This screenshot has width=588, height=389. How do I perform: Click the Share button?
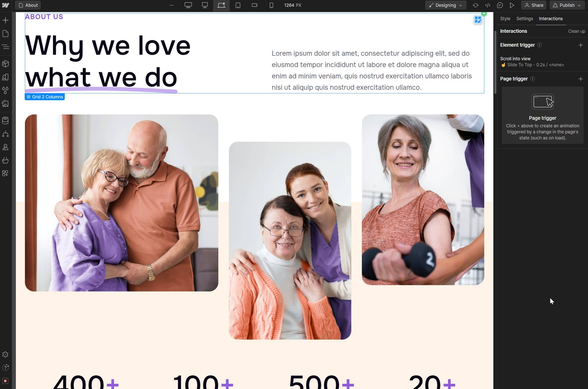point(534,5)
